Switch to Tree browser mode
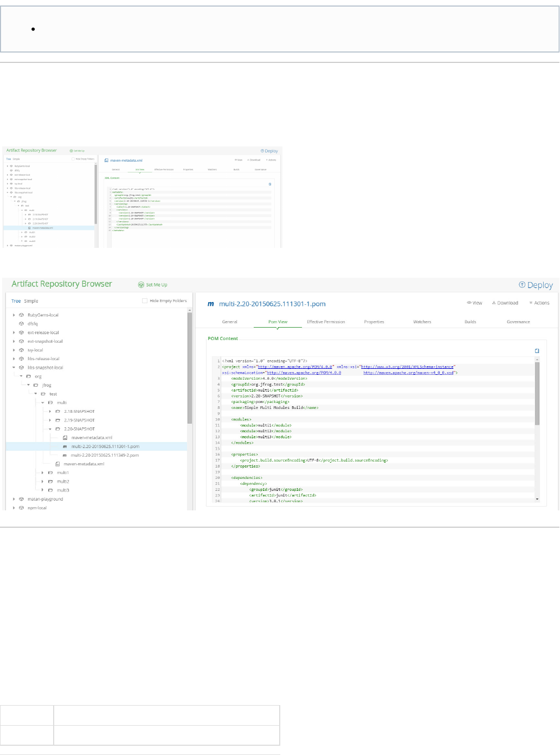The image size is (560, 755). point(16,301)
